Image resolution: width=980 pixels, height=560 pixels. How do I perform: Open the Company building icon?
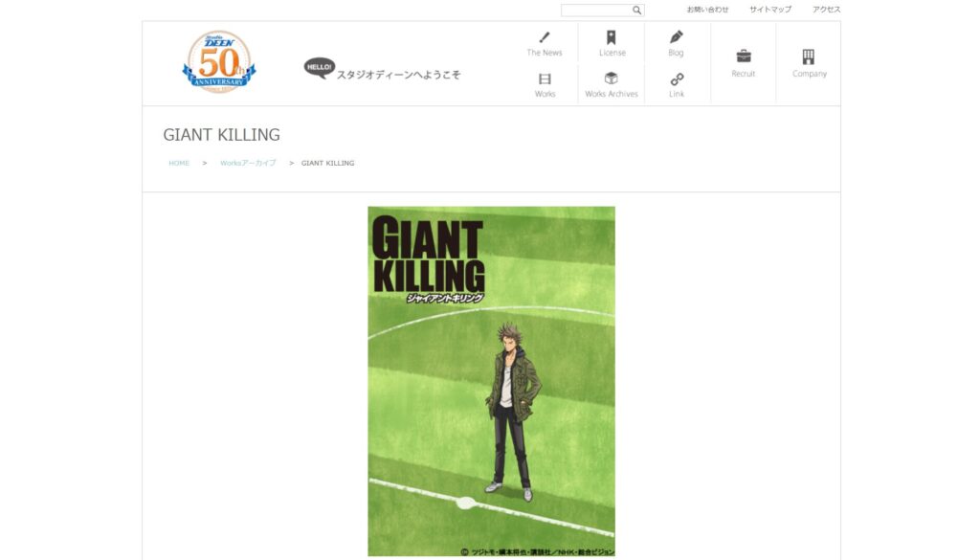(x=809, y=56)
